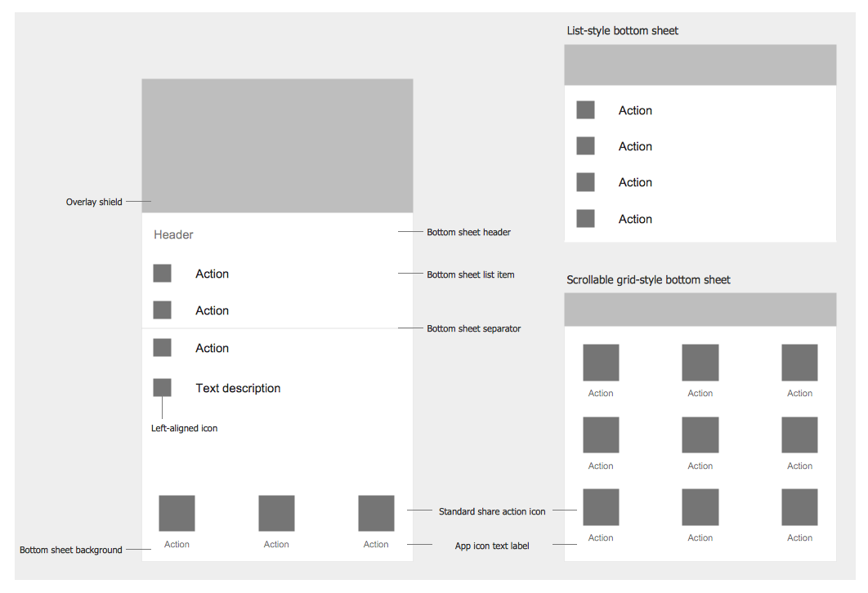This screenshot has width=868, height=593.
Task: Click the App icon text label annotation
Action: (492, 546)
